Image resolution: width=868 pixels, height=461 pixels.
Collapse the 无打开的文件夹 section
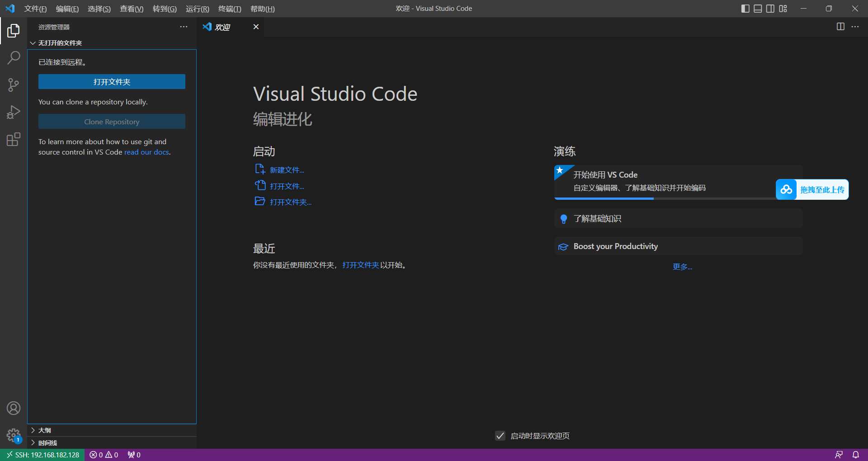point(112,43)
